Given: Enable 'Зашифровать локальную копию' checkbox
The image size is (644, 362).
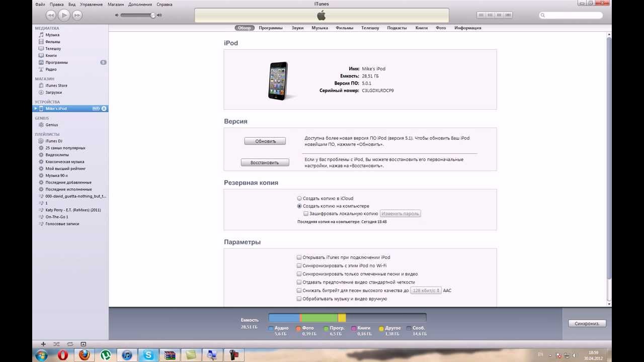Looking at the screenshot, I should click(306, 214).
